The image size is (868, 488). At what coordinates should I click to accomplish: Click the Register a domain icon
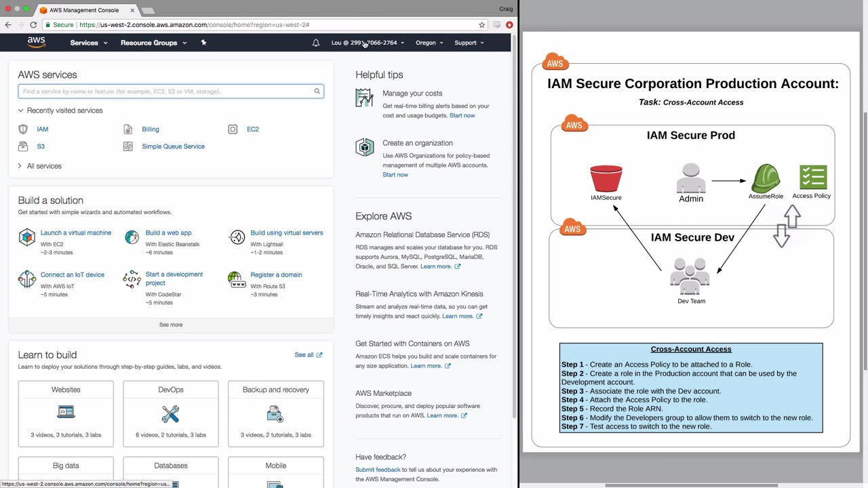237,279
